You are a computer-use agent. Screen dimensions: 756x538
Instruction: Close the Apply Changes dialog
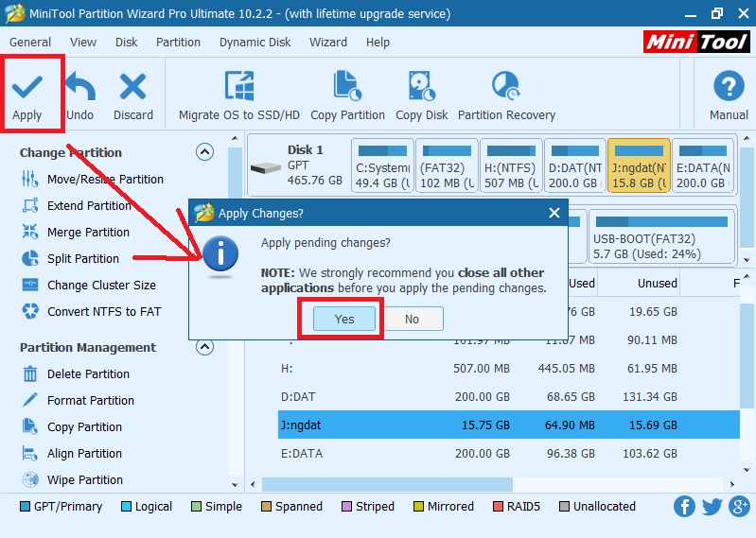point(554,213)
